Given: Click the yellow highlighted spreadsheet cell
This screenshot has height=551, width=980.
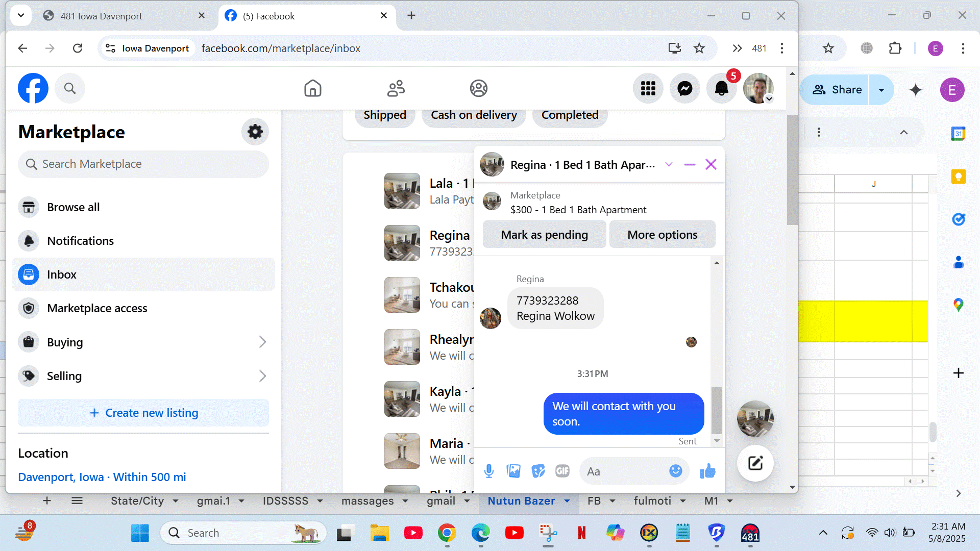Looking at the screenshot, I should pos(873,321).
